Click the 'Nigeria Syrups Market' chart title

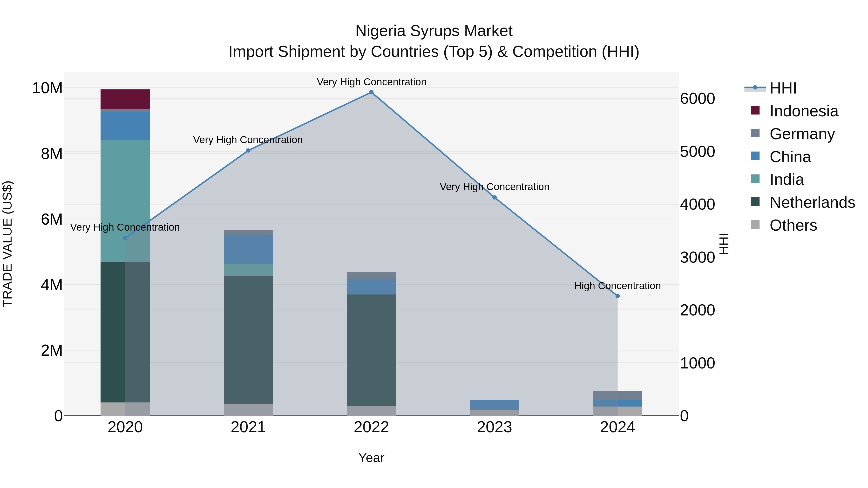[x=434, y=31]
